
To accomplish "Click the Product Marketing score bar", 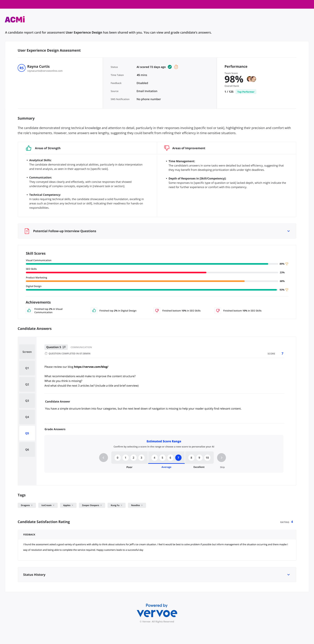I will (152, 281).
